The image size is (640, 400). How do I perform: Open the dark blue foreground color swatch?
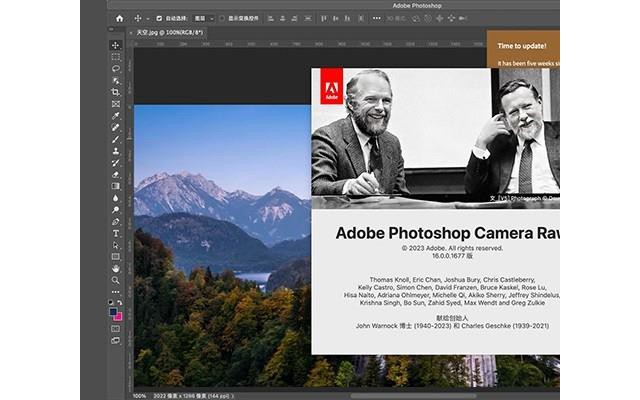[112, 311]
